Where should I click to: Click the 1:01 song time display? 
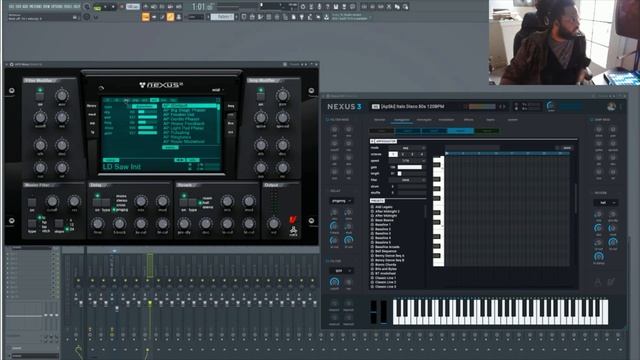tap(198, 7)
